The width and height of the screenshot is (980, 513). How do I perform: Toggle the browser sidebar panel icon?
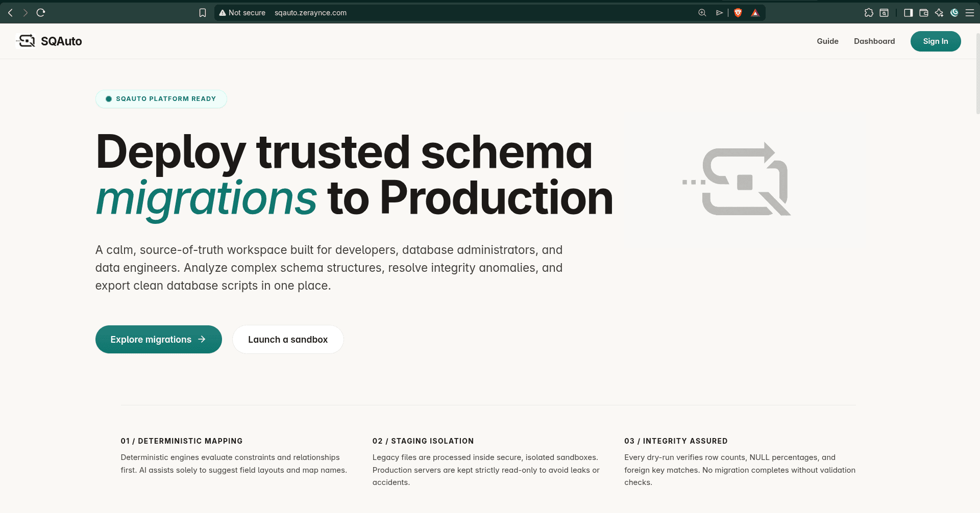pyautogui.click(x=909, y=13)
